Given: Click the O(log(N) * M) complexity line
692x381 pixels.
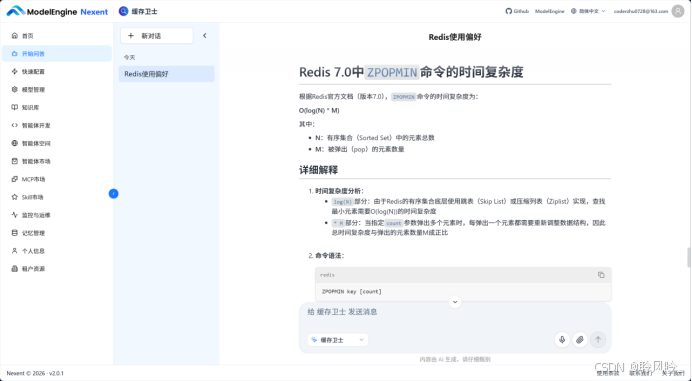Looking at the screenshot, I should point(319,110).
